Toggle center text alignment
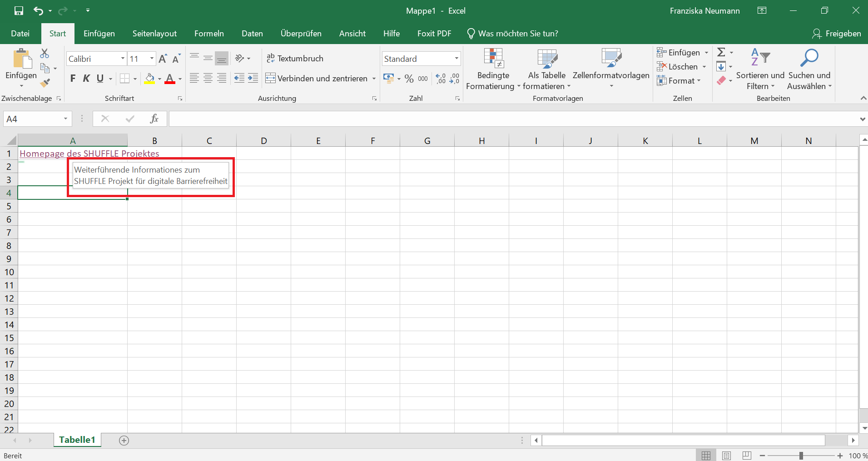Viewport: 868px width, 461px height. click(208, 78)
